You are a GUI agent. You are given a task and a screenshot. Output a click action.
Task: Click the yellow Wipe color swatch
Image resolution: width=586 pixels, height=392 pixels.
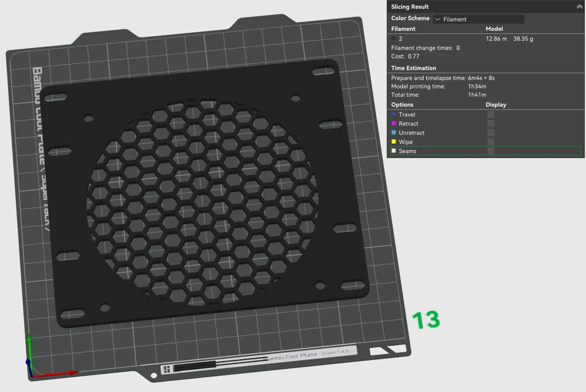coord(394,142)
